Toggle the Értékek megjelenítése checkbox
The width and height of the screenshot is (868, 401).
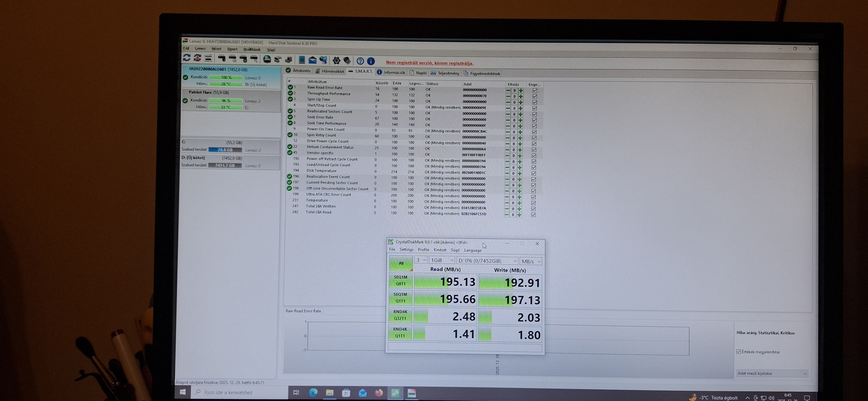click(739, 352)
